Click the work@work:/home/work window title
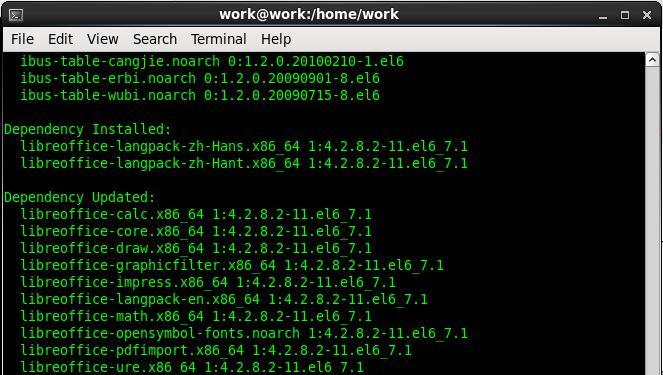 [x=309, y=14]
